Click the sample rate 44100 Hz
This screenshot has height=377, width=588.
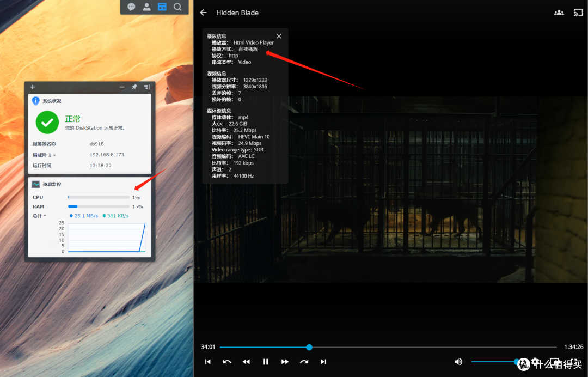tap(243, 175)
